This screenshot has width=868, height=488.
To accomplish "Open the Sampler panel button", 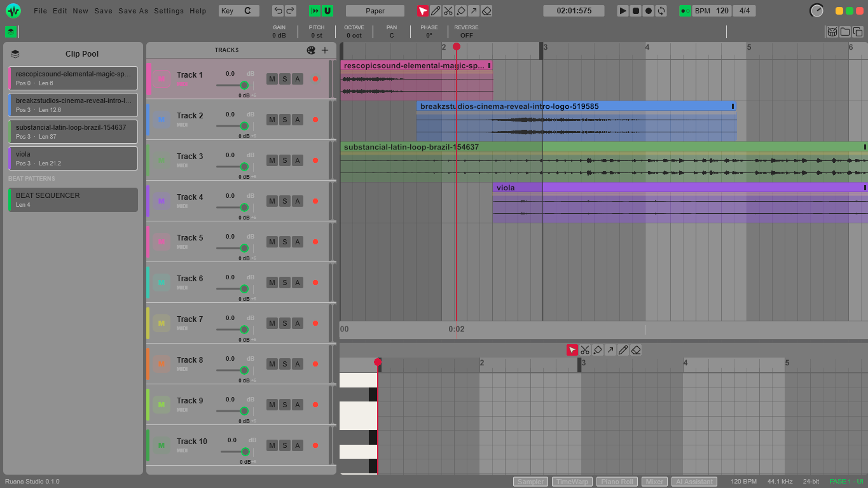I will (530, 482).
